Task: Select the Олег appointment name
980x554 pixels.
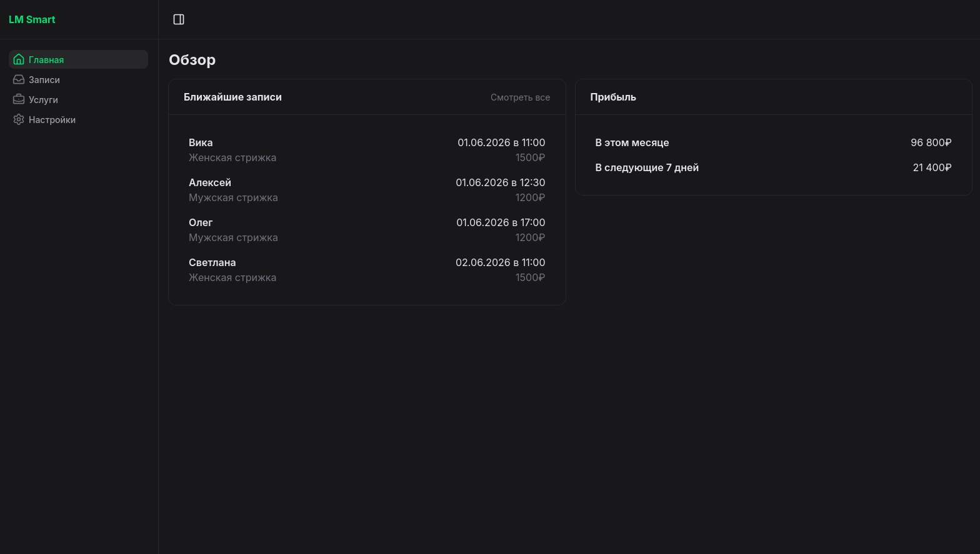Action: (201, 222)
